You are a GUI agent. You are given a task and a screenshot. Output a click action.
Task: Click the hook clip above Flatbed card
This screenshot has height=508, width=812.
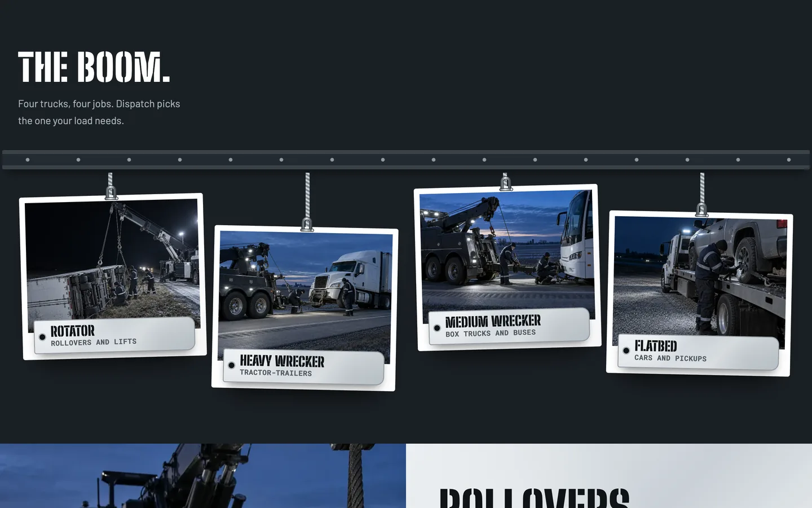click(x=701, y=209)
